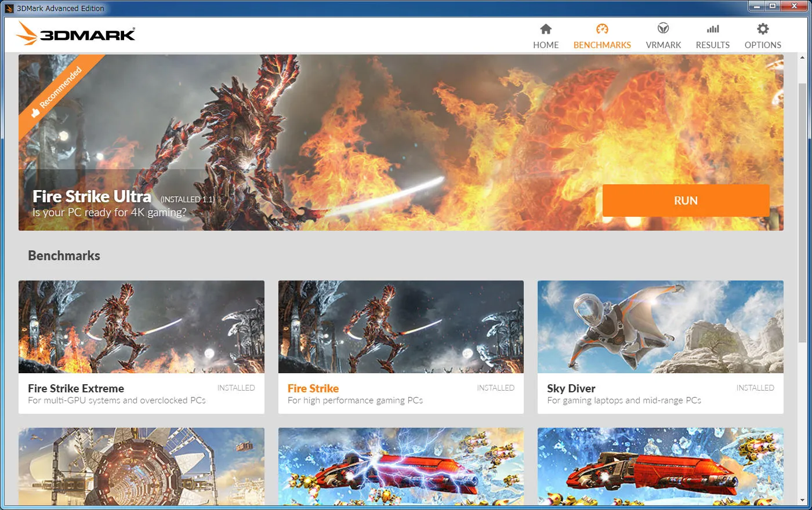Click the Results bar chart icon
This screenshot has height=510, width=812.
point(713,29)
